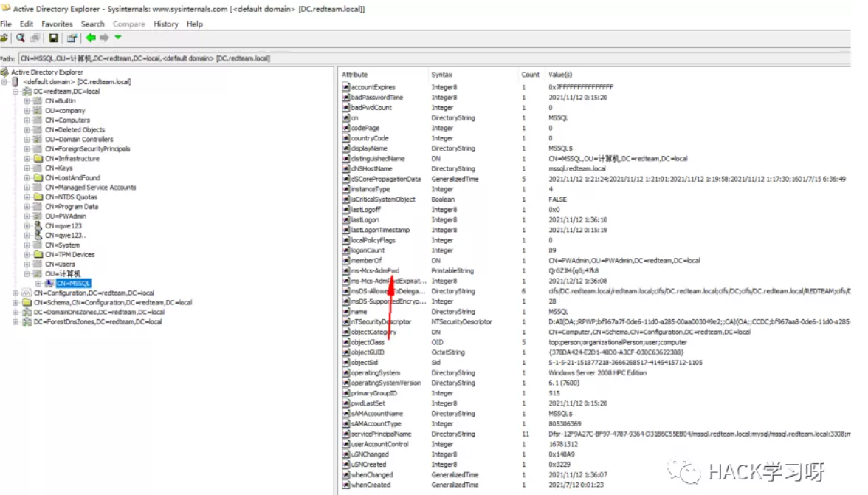Click the whenCreated attribute icon

346,485
